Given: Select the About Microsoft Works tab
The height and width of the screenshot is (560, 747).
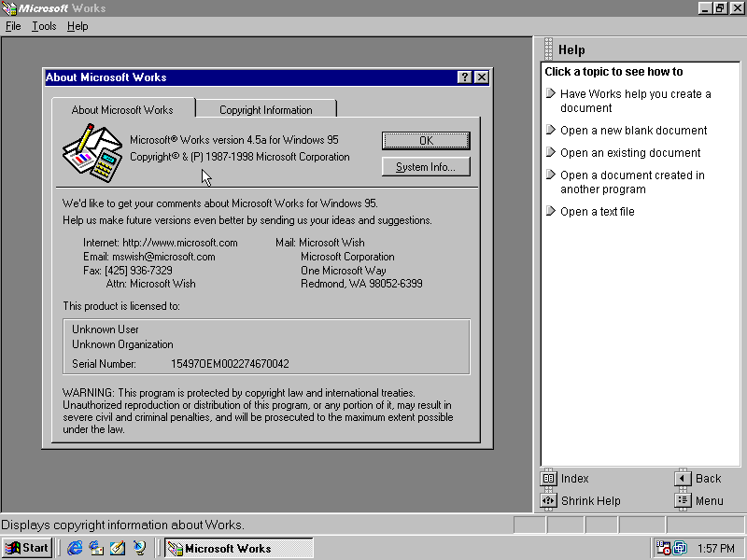Looking at the screenshot, I should click(x=122, y=109).
